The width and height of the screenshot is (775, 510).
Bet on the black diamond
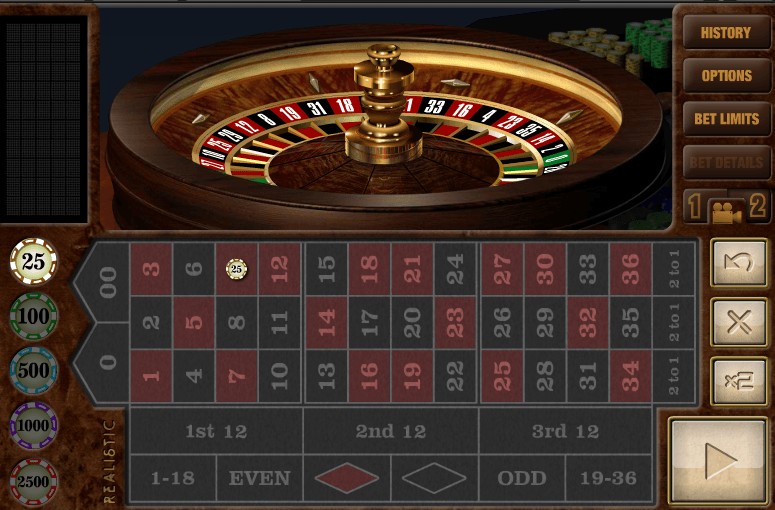[x=434, y=478]
